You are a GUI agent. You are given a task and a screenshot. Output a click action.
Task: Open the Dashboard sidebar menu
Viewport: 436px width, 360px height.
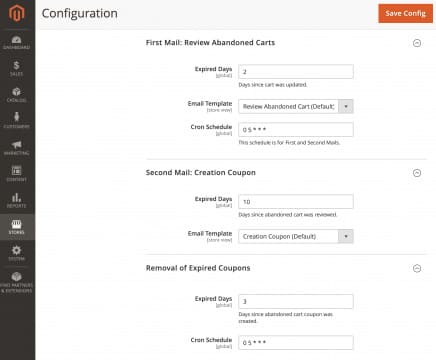point(17,43)
